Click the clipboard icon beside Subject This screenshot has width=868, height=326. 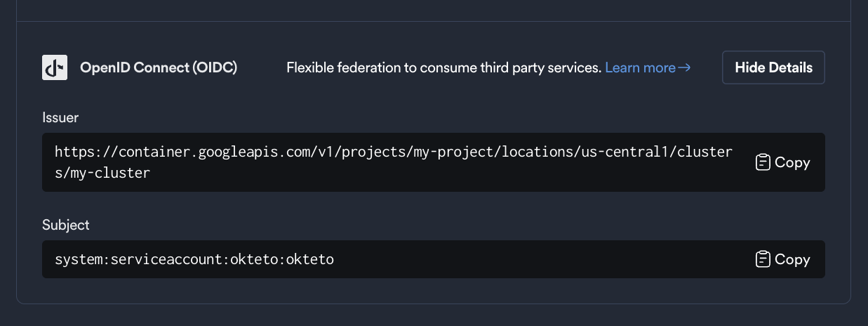pos(763,259)
